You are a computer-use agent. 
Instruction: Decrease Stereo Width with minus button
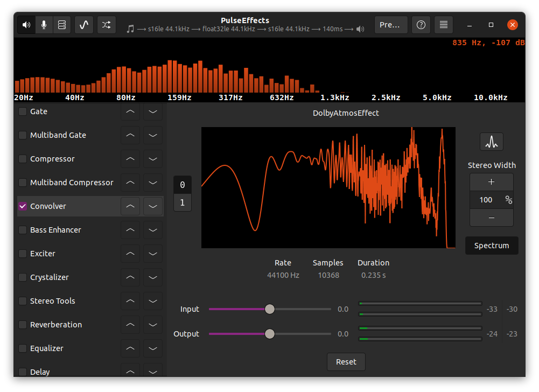tap(491, 218)
